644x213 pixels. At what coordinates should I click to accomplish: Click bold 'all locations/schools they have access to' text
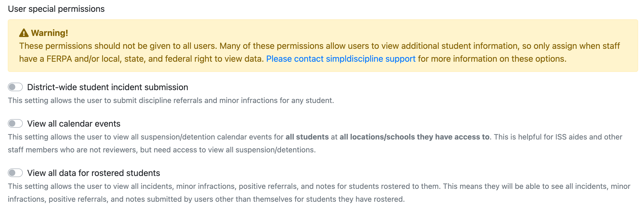(414, 137)
